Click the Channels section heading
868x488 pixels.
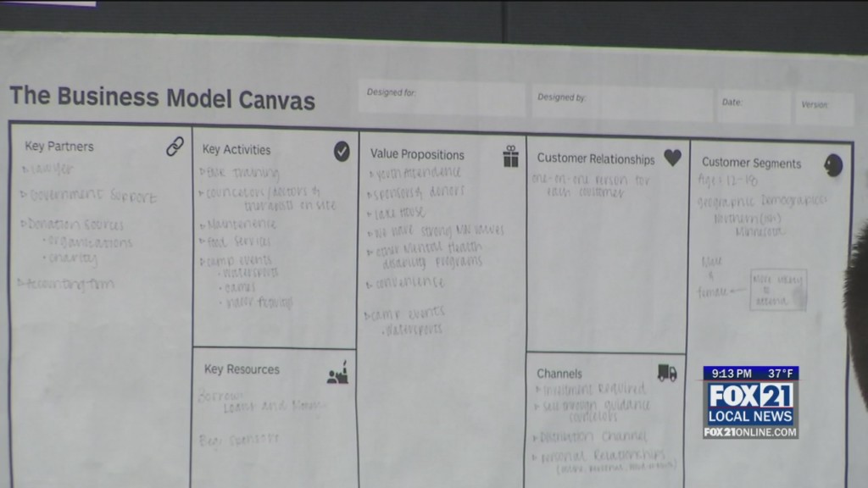(559, 373)
